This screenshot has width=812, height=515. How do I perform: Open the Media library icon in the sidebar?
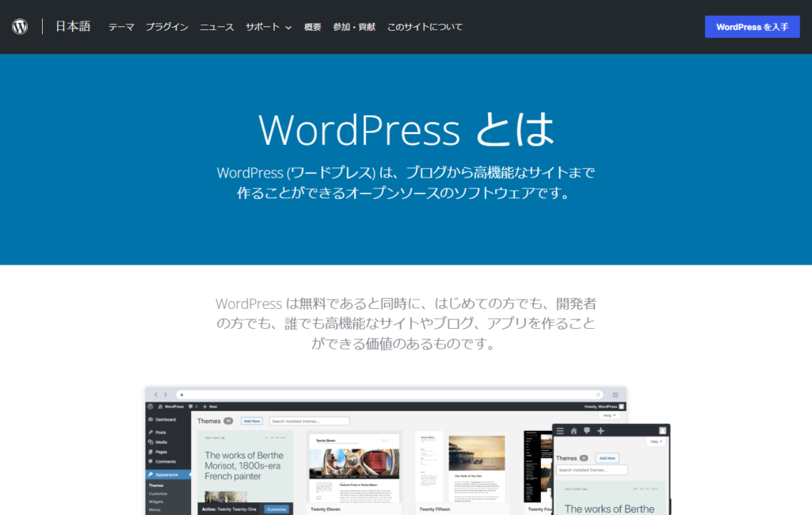(151, 442)
